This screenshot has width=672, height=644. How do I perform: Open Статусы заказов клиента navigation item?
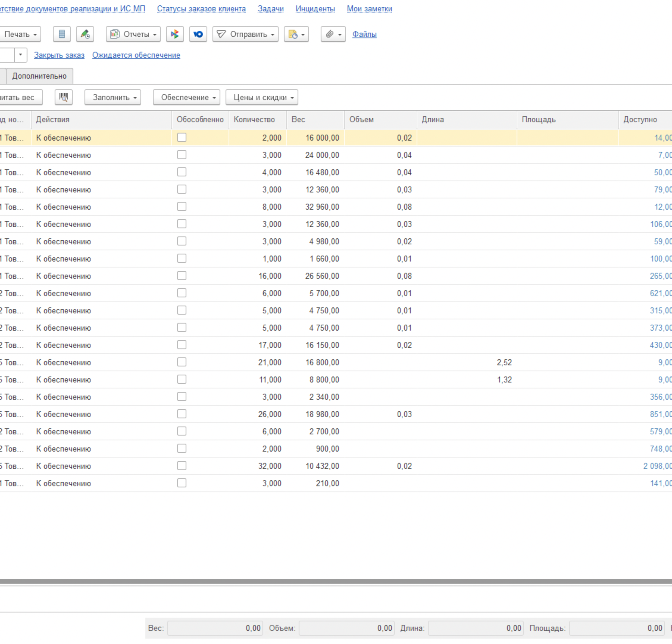click(x=201, y=9)
